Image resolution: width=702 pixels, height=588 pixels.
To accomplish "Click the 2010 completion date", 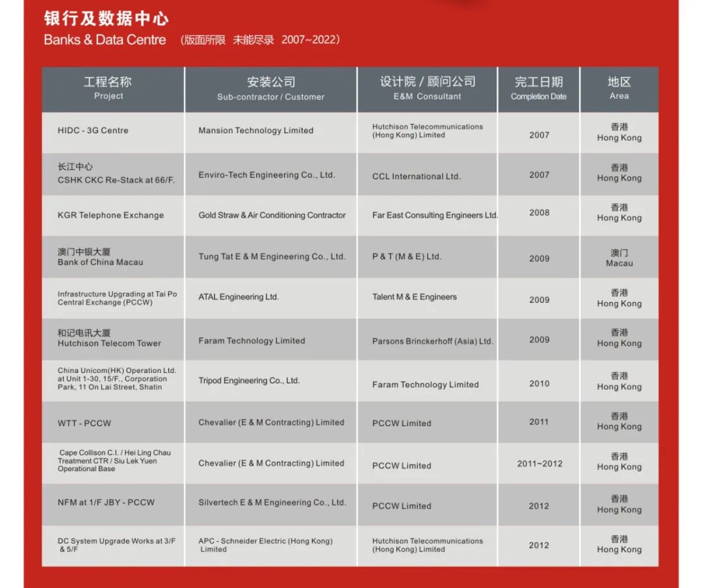I will pos(539,384).
